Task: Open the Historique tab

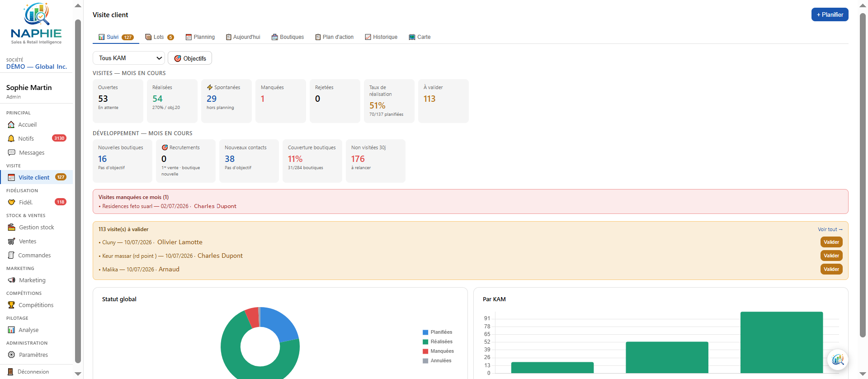Action: click(x=381, y=37)
